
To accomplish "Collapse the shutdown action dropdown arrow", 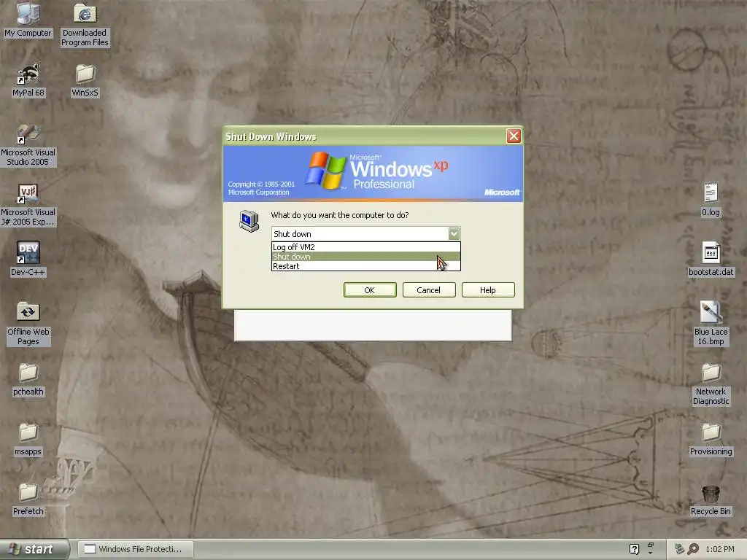I will coord(454,233).
